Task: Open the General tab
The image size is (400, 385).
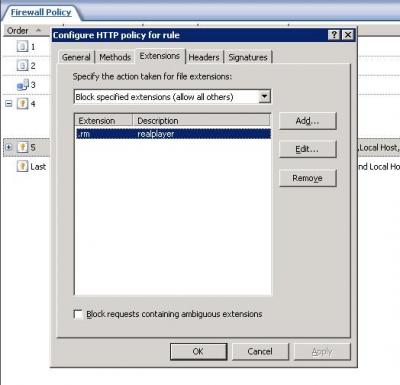Action: (76, 57)
